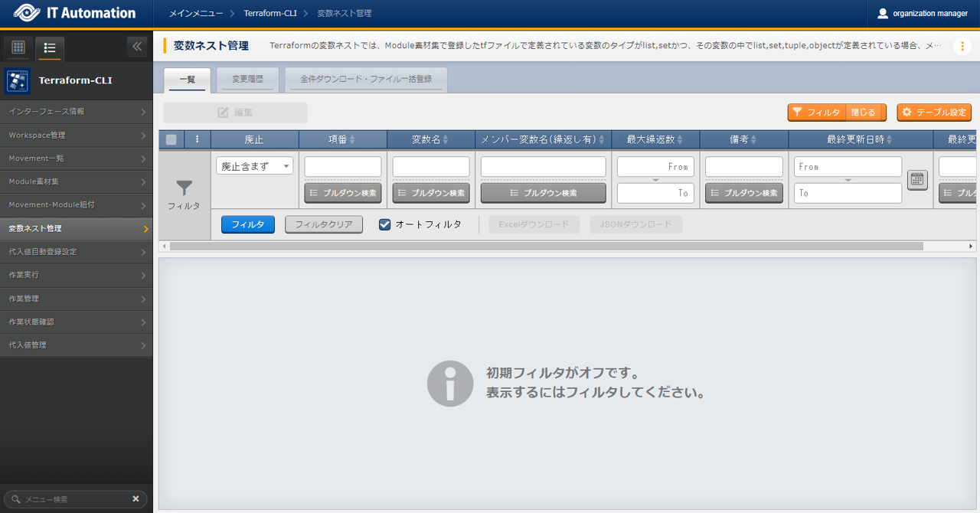Open 全件ダウンロード・ファイル一括登録 tab
Viewport: 980px width, 513px height.
[x=365, y=79]
